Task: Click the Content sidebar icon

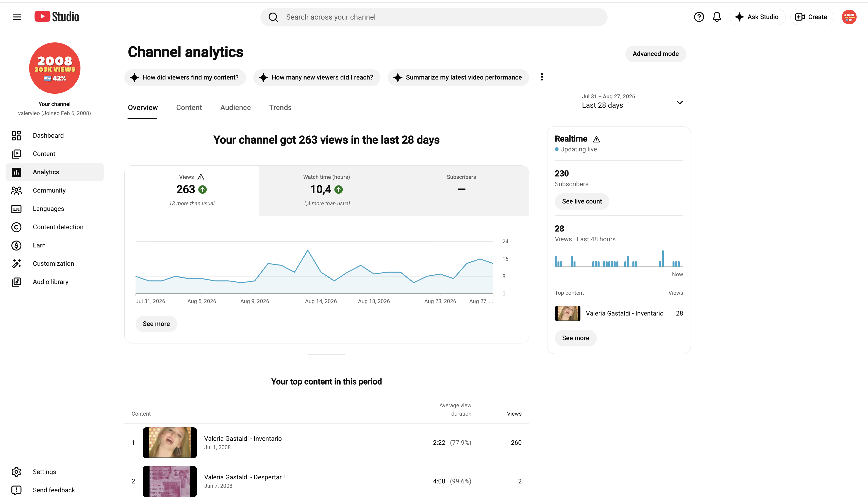Action: coord(16,154)
